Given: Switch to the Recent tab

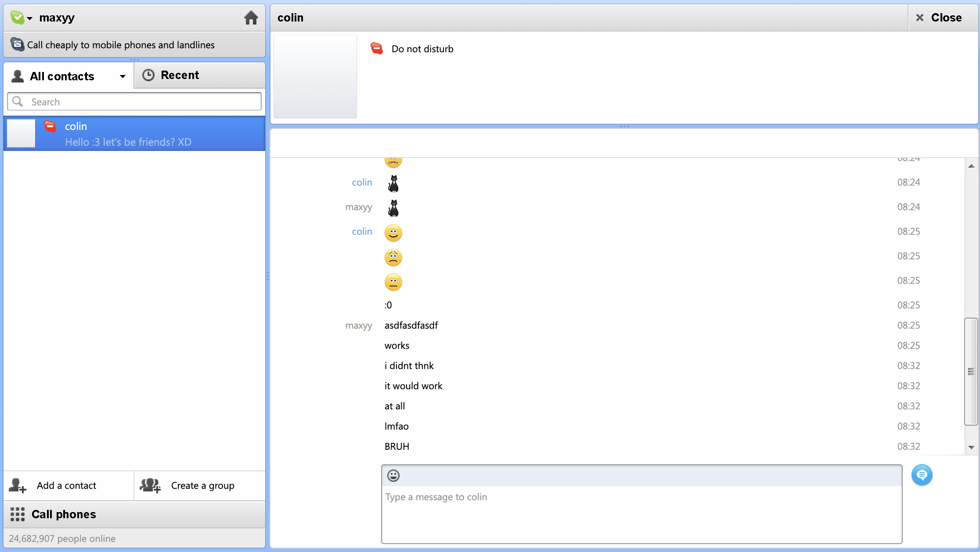Looking at the screenshot, I should (180, 75).
